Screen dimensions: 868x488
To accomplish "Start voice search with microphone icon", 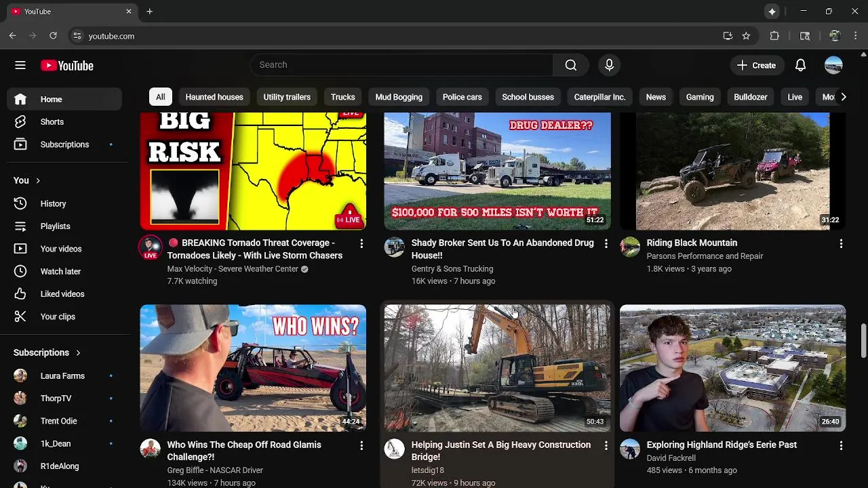I will (x=609, y=65).
